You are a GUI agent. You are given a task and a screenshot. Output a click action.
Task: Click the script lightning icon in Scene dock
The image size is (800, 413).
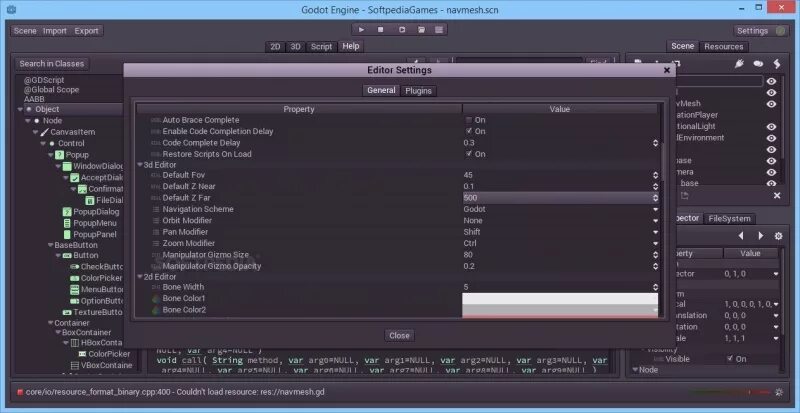click(x=777, y=64)
